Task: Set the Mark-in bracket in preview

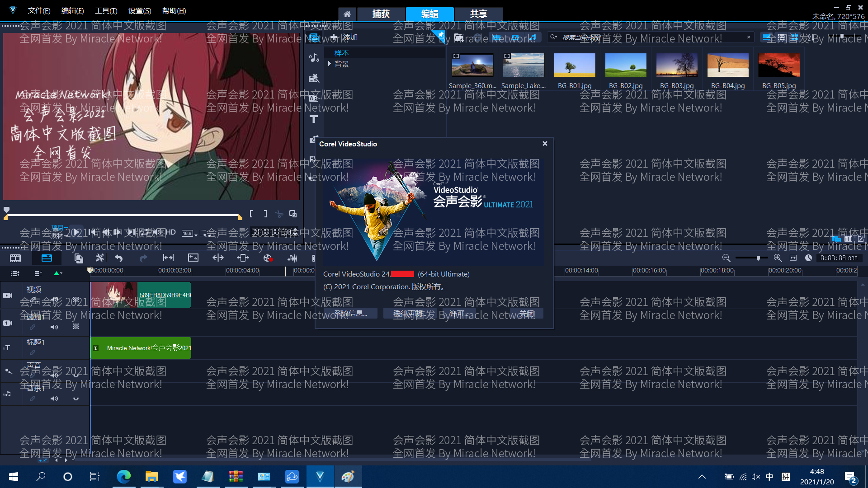Action: pos(251,214)
